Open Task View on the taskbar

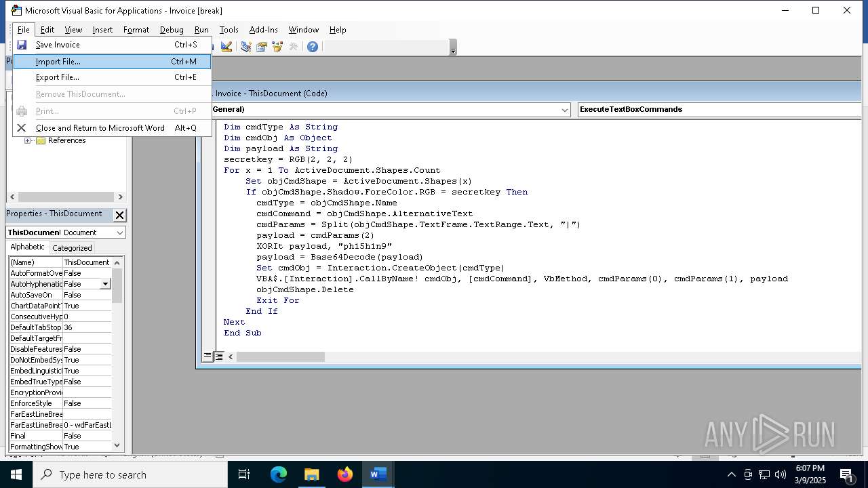pos(244,474)
